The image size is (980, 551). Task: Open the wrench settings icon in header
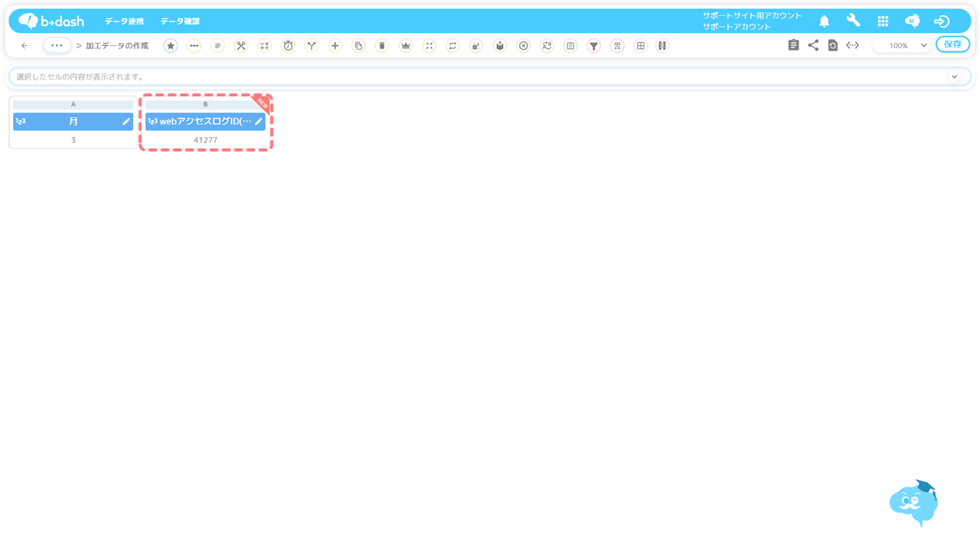[x=854, y=21]
